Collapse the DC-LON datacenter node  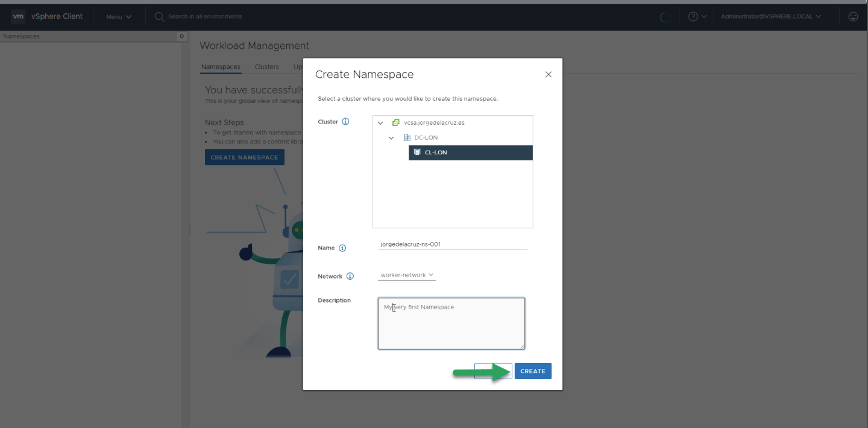391,138
